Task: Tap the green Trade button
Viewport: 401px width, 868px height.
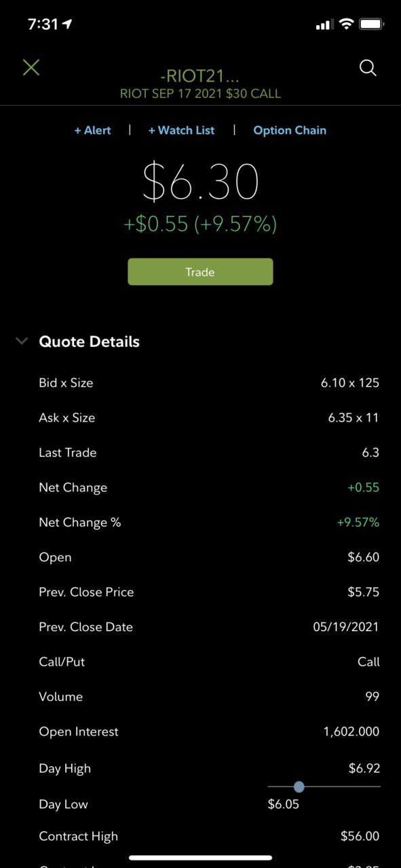Action: click(x=200, y=271)
